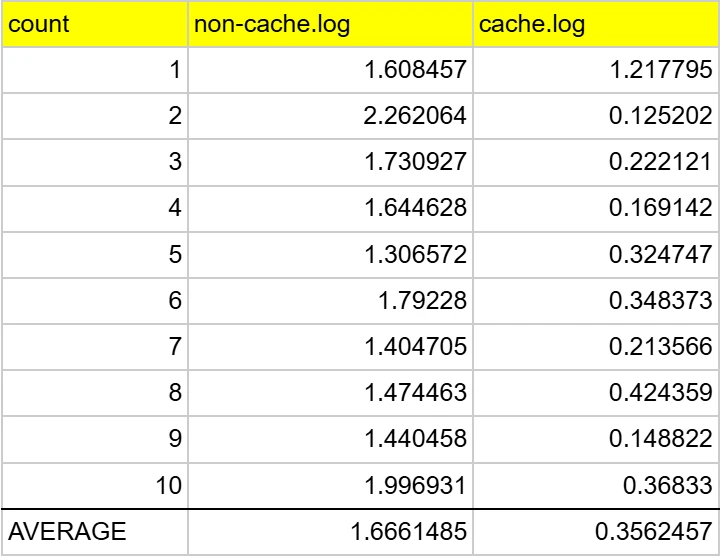
Task: Click the cell with value 1.730927
Action: [330, 162]
